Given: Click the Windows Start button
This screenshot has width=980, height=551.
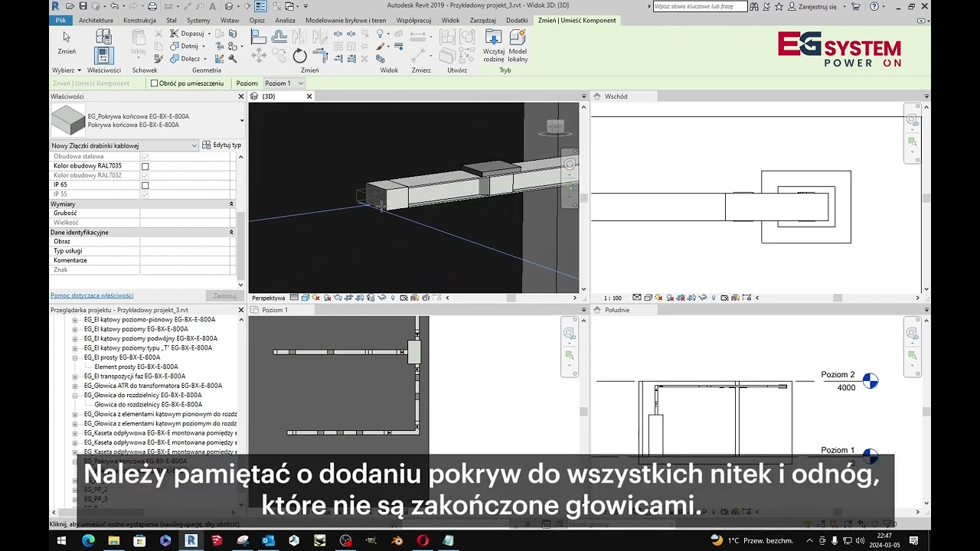Looking at the screenshot, I should click(x=62, y=540).
